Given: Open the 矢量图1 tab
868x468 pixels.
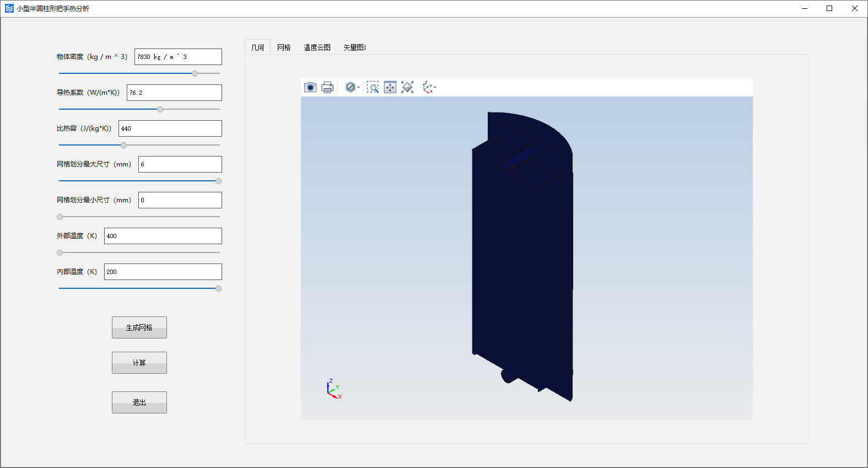Looking at the screenshot, I should (355, 47).
